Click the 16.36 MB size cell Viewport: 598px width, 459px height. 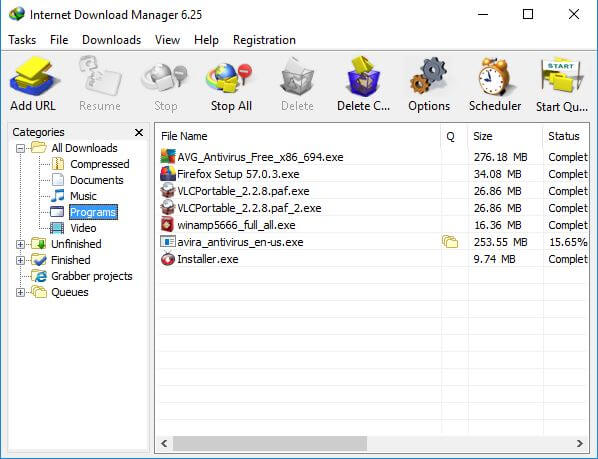(497, 225)
